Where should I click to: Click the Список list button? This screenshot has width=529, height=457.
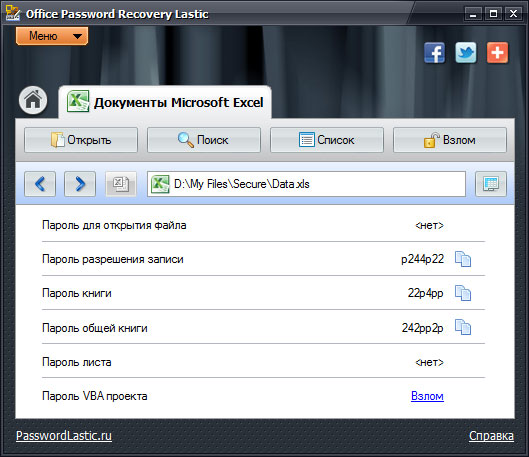tap(327, 140)
